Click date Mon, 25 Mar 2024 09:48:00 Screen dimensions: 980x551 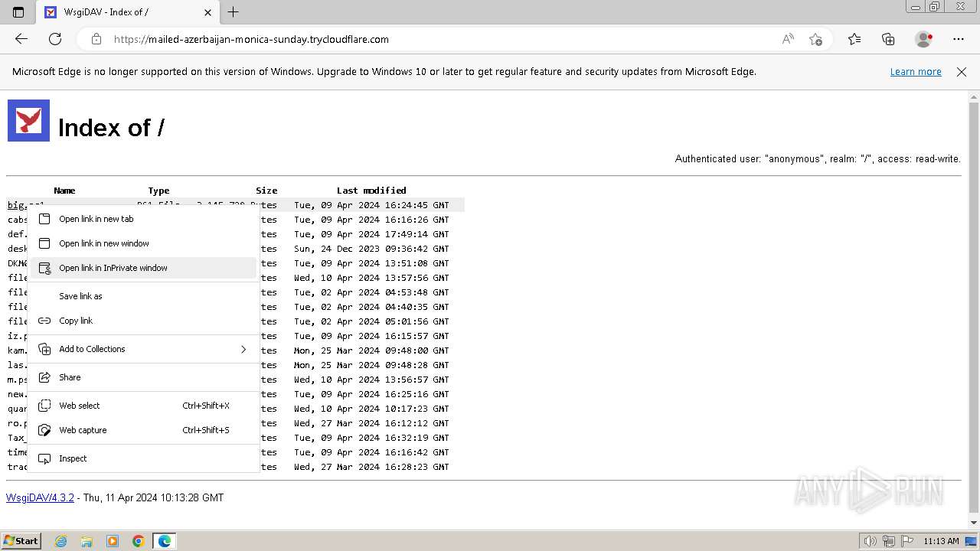(x=371, y=350)
